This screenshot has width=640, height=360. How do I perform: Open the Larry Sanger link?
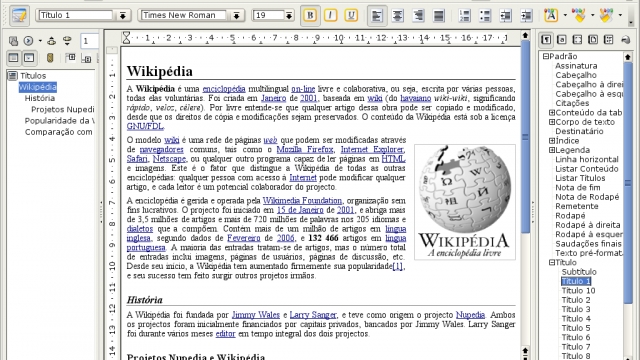pos(313,315)
